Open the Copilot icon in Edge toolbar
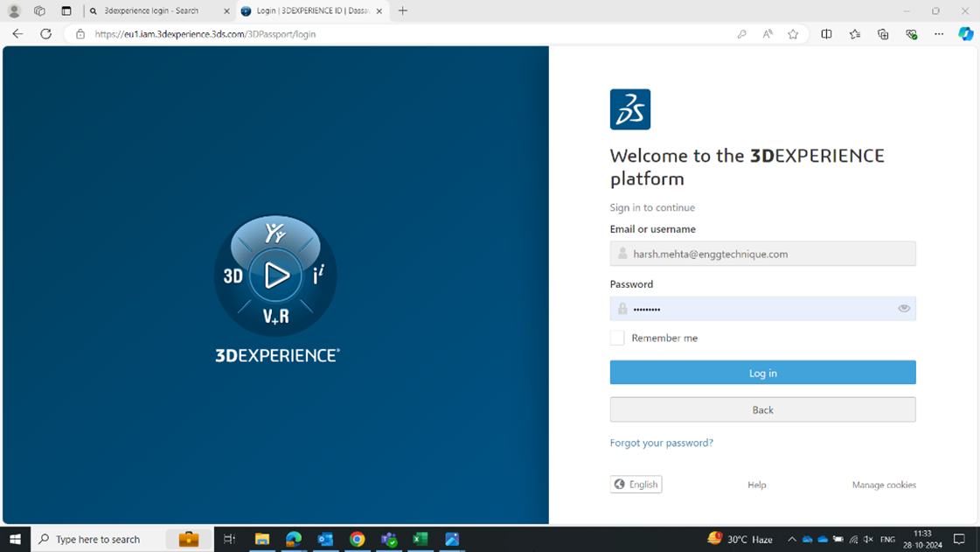This screenshot has height=552, width=980. point(965,34)
